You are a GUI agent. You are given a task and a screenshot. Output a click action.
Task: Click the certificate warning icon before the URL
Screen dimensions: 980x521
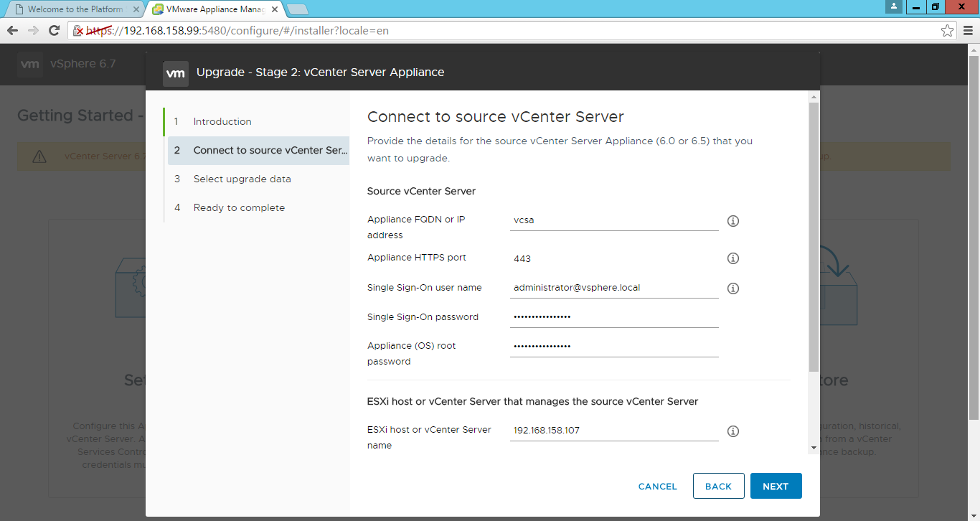coord(80,30)
